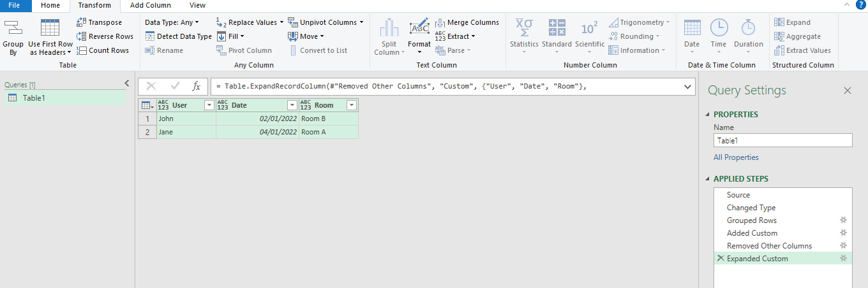Click Reverse Rows
The width and height of the screenshot is (868, 288).
pos(105,36)
